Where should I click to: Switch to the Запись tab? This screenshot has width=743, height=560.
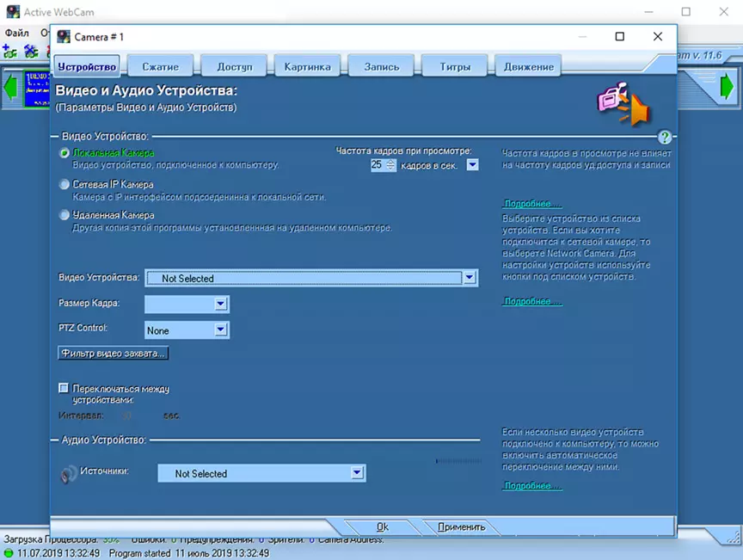[x=382, y=66]
